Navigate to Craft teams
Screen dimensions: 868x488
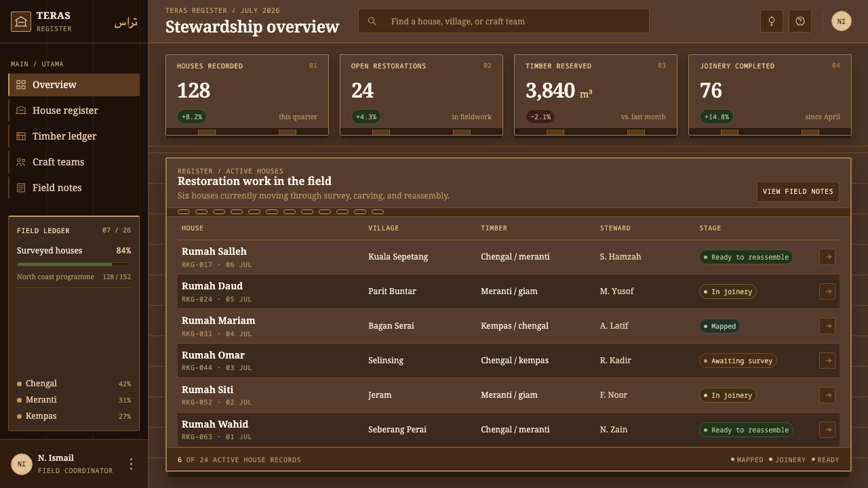tap(74, 162)
